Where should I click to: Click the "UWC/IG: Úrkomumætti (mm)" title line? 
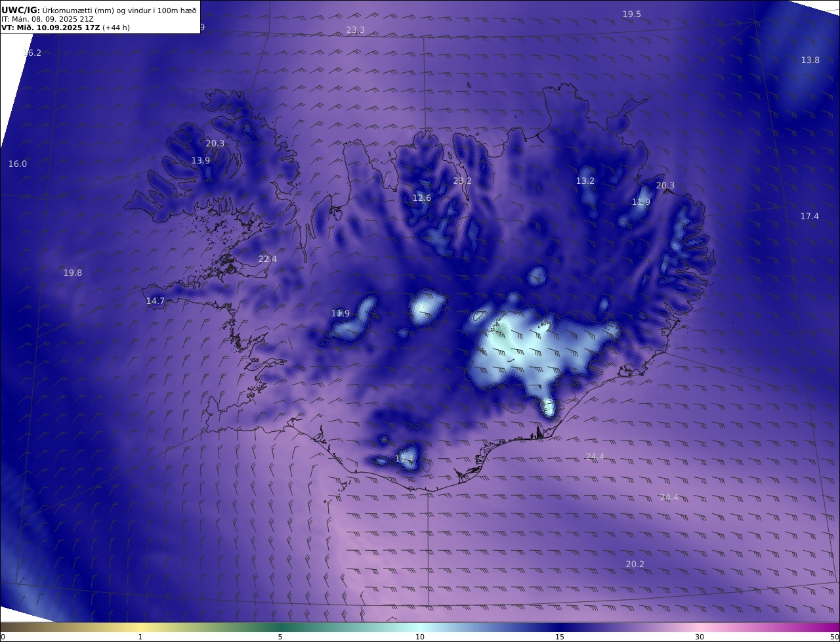(x=98, y=10)
